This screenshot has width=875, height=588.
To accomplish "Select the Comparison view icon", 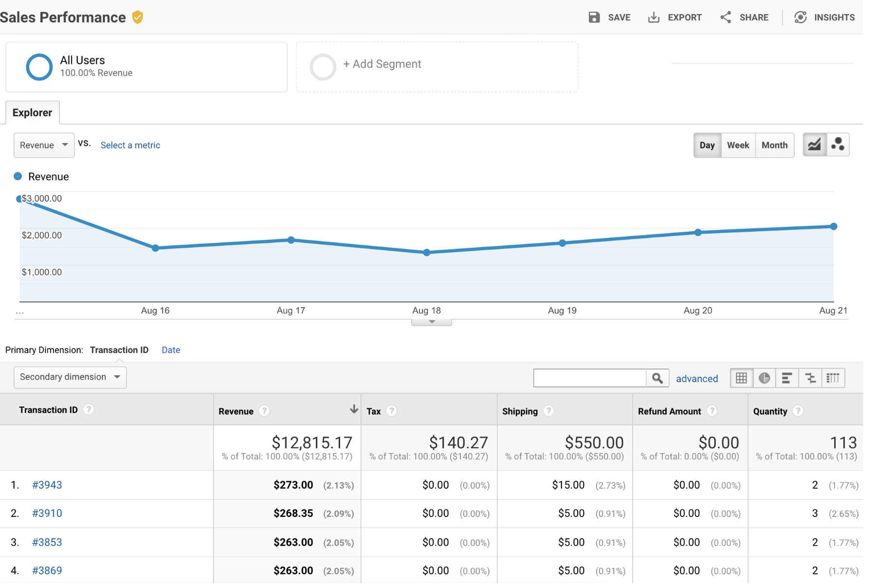I will [x=810, y=378].
